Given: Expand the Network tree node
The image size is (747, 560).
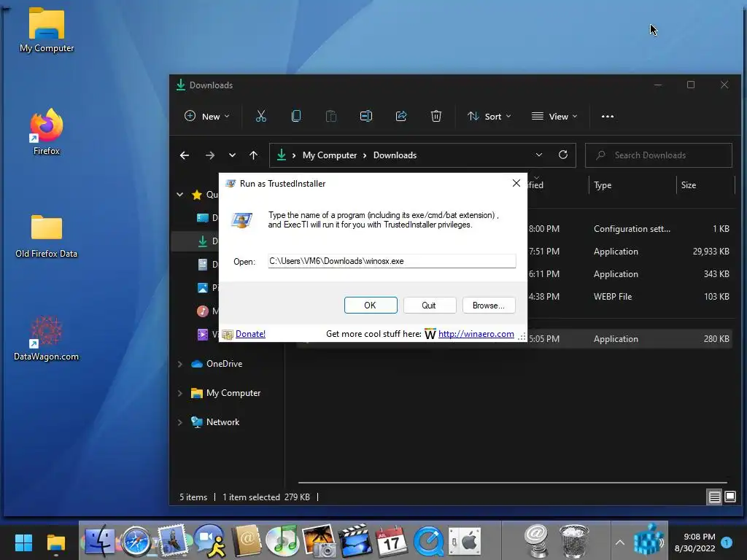Looking at the screenshot, I should click(180, 422).
